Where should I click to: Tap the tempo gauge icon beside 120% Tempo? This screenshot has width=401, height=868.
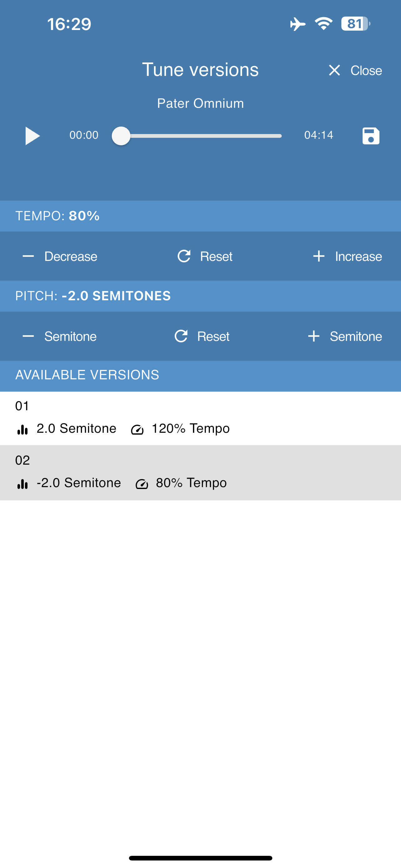[137, 430]
